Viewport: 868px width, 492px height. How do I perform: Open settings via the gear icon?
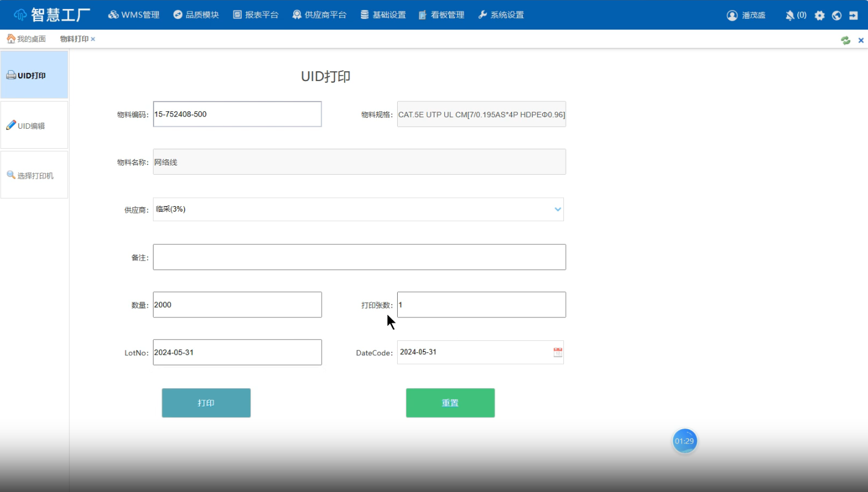[x=820, y=16]
